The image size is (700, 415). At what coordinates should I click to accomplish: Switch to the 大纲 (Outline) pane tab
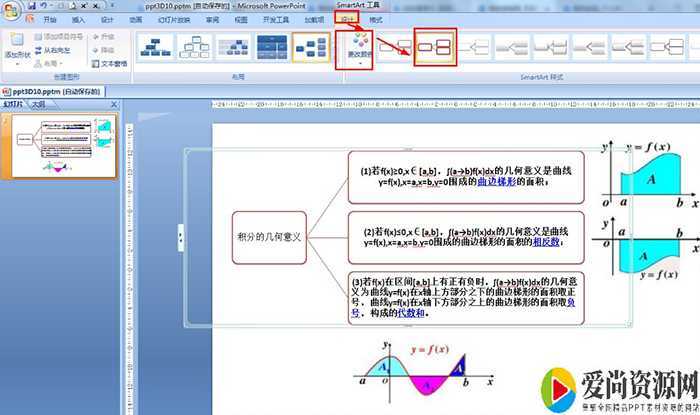coord(37,103)
